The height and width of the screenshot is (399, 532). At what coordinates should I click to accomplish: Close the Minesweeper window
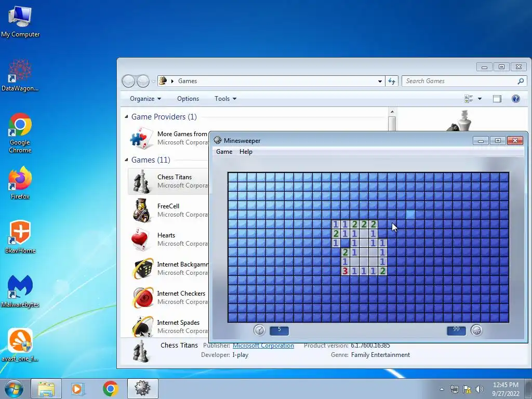point(515,140)
